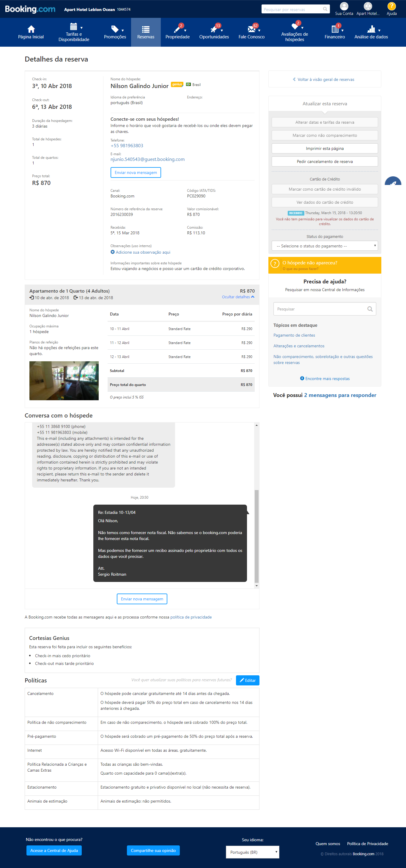Click the Ajuda question mark icon
The image size is (406, 868).
point(391,6)
